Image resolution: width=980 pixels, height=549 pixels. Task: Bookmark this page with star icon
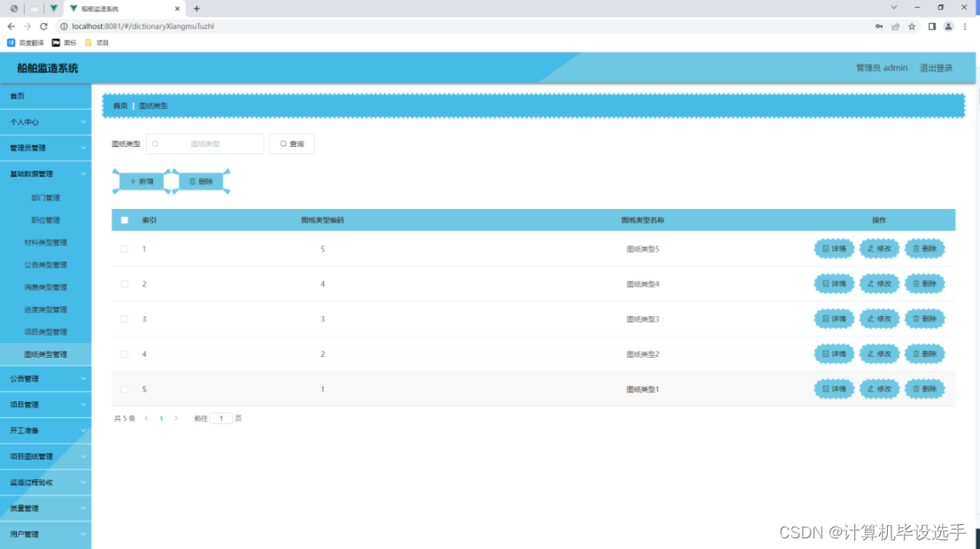point(912,27)
